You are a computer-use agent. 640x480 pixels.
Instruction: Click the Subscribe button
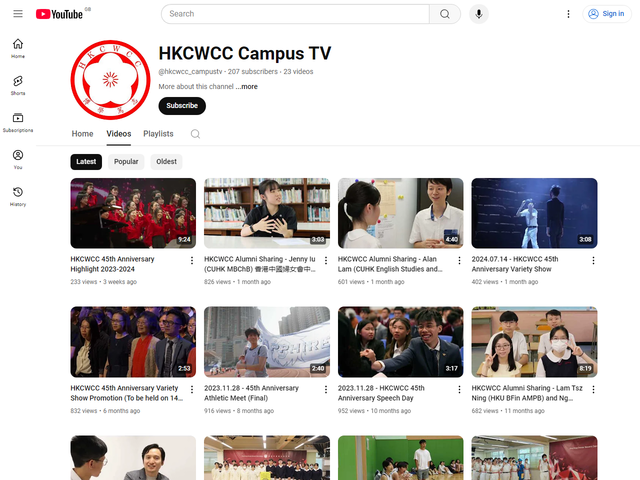pos(182,106)
